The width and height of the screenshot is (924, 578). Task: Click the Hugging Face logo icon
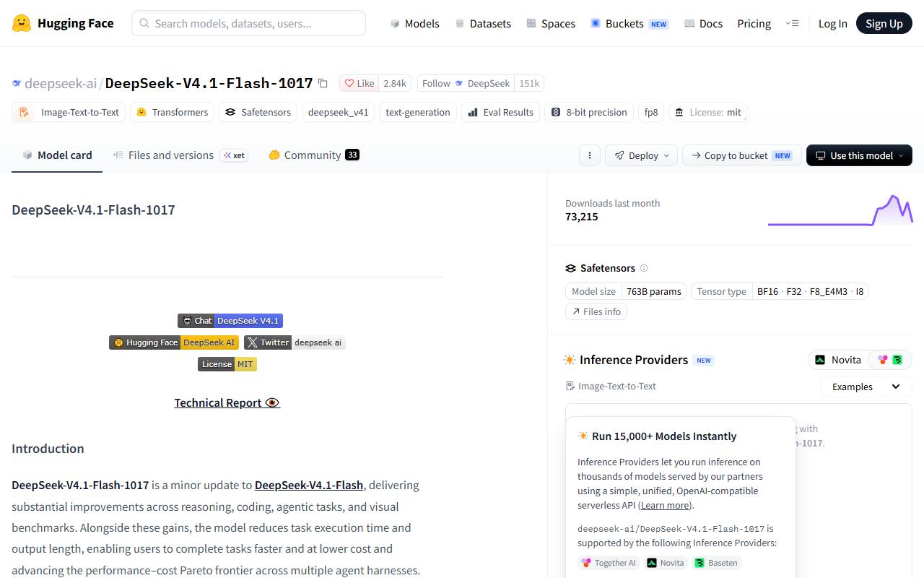(x=22, y=23)
